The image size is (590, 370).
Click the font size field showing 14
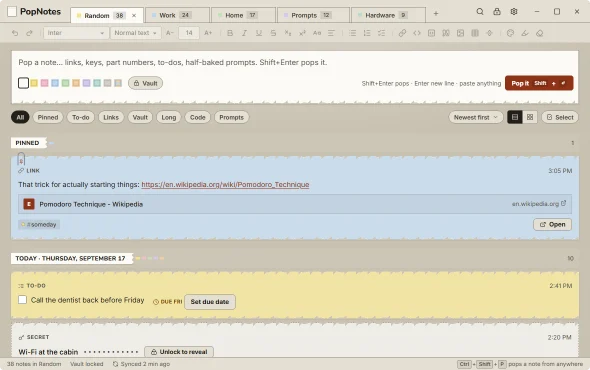point(189,33)
